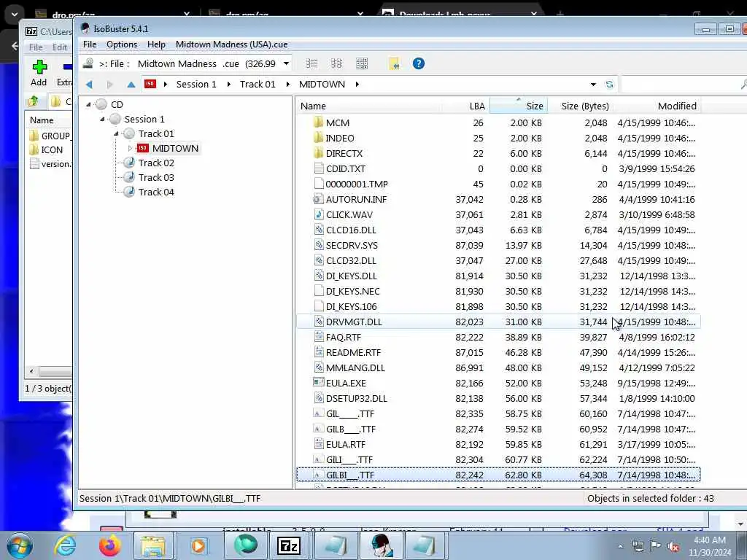Select the SECDRV.SYS file
The height and width of the screenshot is (560, 747).
352,245
